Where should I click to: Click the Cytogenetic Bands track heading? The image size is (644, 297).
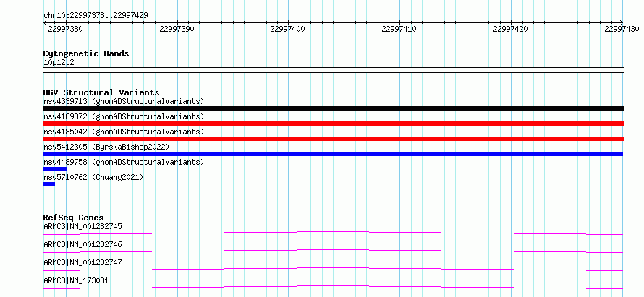pyautogui.click(x=86, y=53)
